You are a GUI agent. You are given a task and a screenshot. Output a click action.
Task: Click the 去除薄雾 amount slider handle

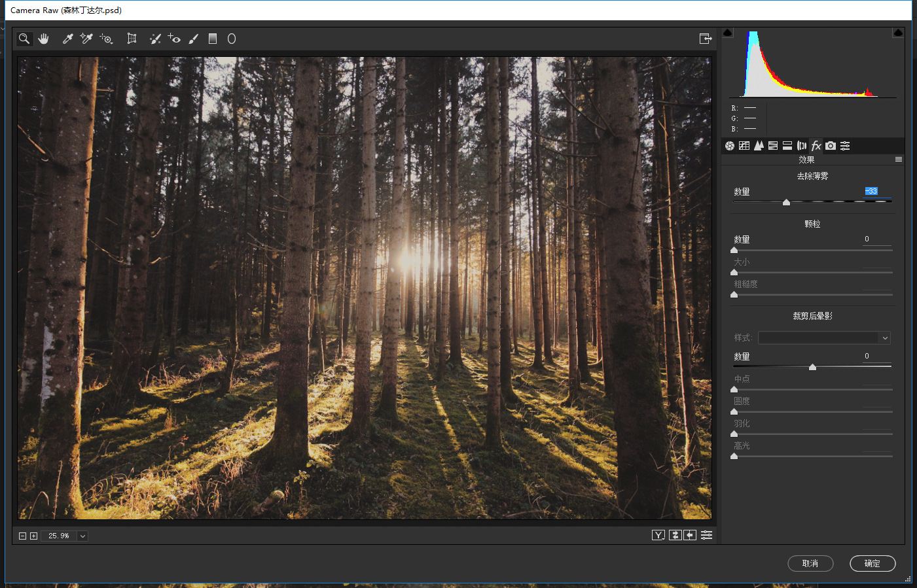pyautogui.click(x=786, y=203)
